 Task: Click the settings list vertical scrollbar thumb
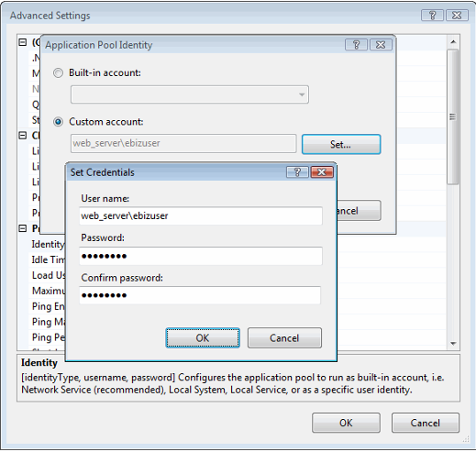[453, 116]
